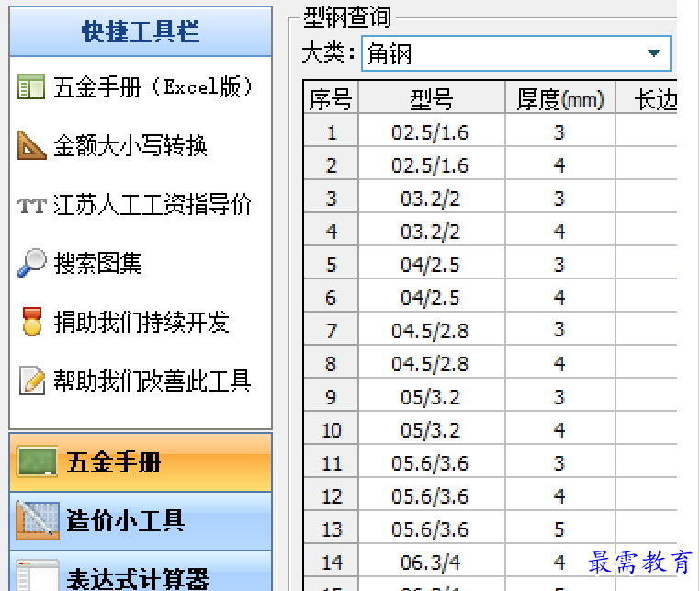This screenshot has height=591, width=700.
Task: Select row 2 header in the table
Action: point(331,163)
